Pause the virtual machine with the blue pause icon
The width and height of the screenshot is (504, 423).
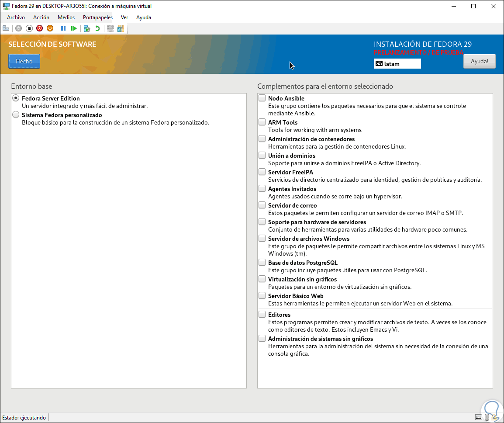point(63,29)
